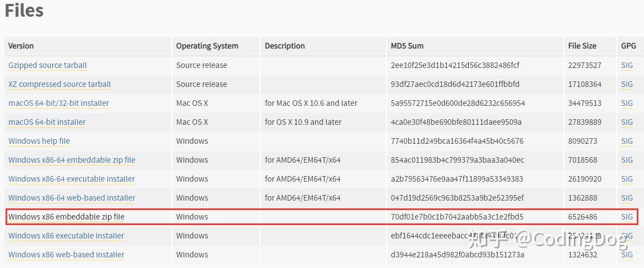Screen dimensions: 644x268
Task: Click the Version column header
Action: pyautogui.click(x=21, y=46)
